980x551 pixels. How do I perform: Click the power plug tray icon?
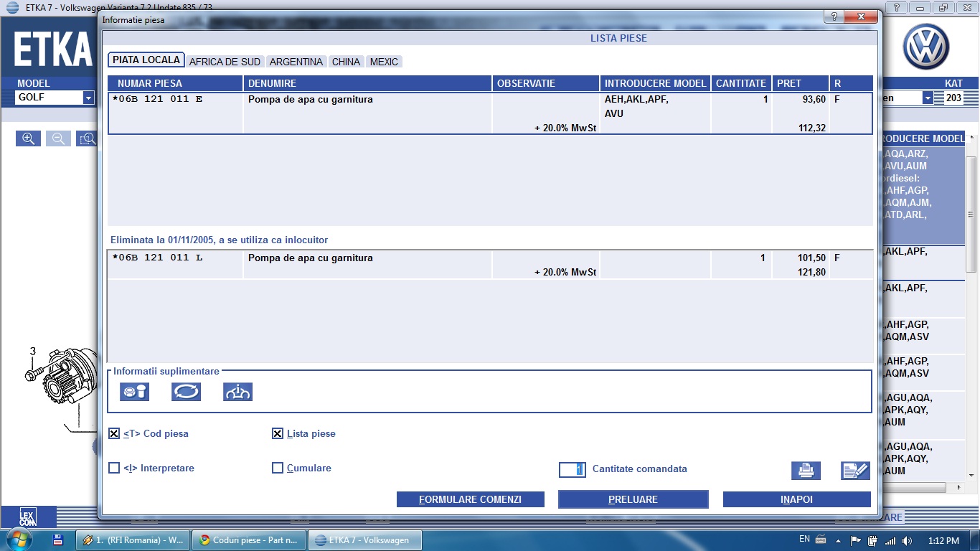(872, 540)
